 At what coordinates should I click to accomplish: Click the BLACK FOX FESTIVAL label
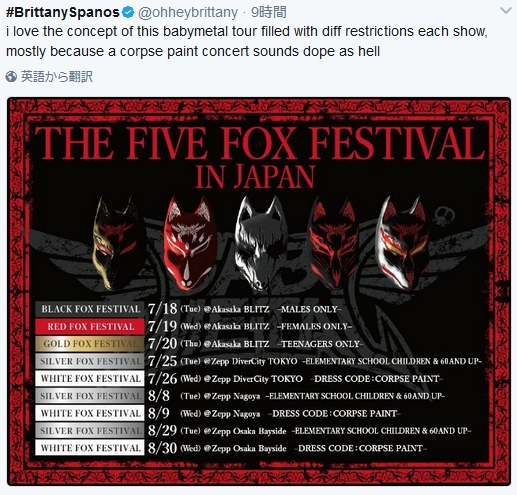pyautogui.click(x=90, y=309)
